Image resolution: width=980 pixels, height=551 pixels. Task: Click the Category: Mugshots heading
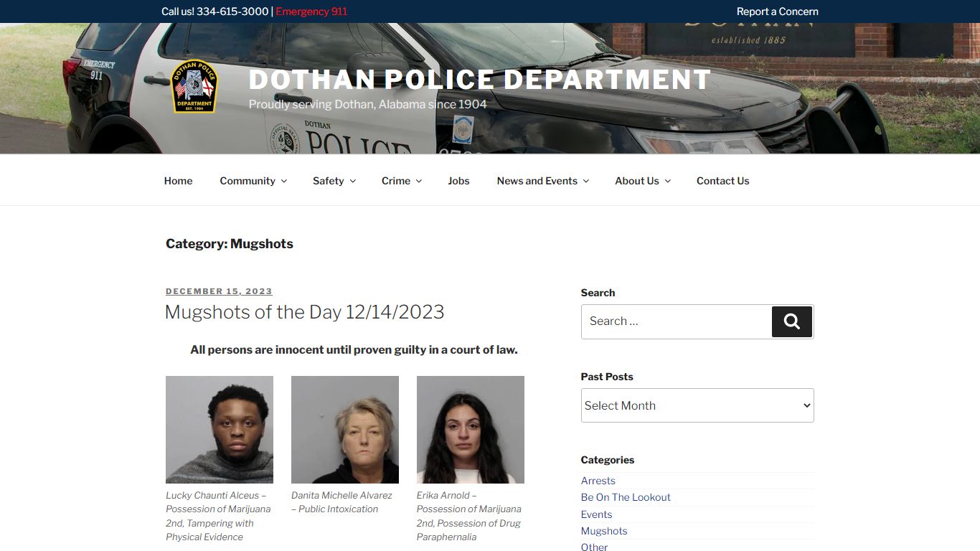pyautogui.click(x=230, y=244)
